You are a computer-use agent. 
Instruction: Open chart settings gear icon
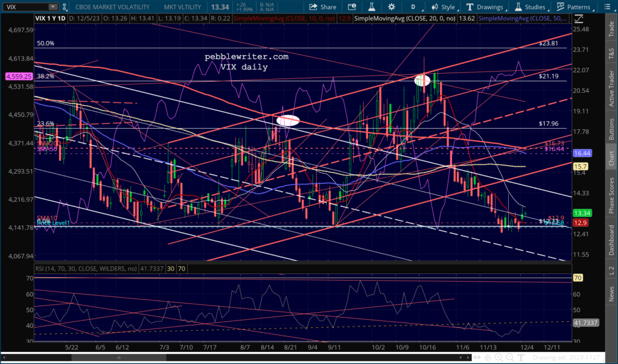click(x=391, y=7)
